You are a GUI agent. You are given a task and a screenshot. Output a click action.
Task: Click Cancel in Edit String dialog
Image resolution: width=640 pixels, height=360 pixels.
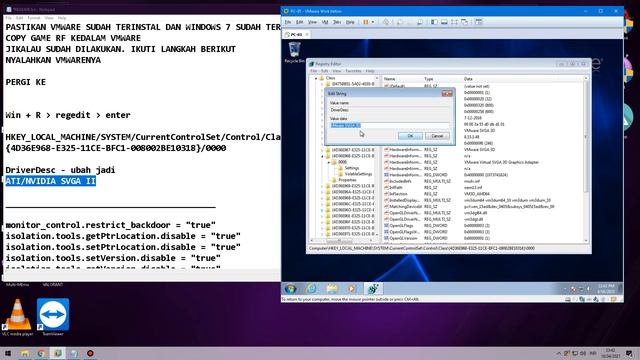pyautogui.click(x=437, y=136)
